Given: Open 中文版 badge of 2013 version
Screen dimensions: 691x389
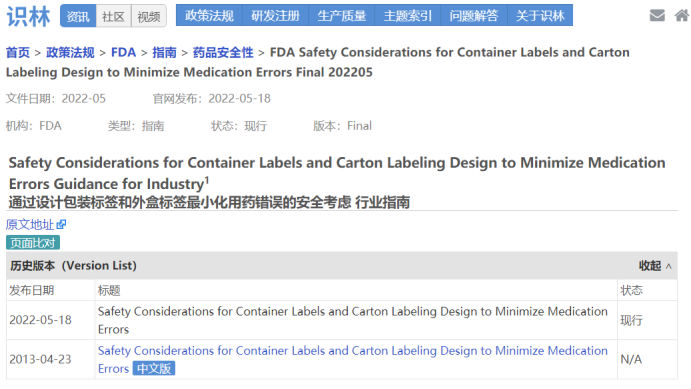Looking at the screenshot, I should pos(154,368).
